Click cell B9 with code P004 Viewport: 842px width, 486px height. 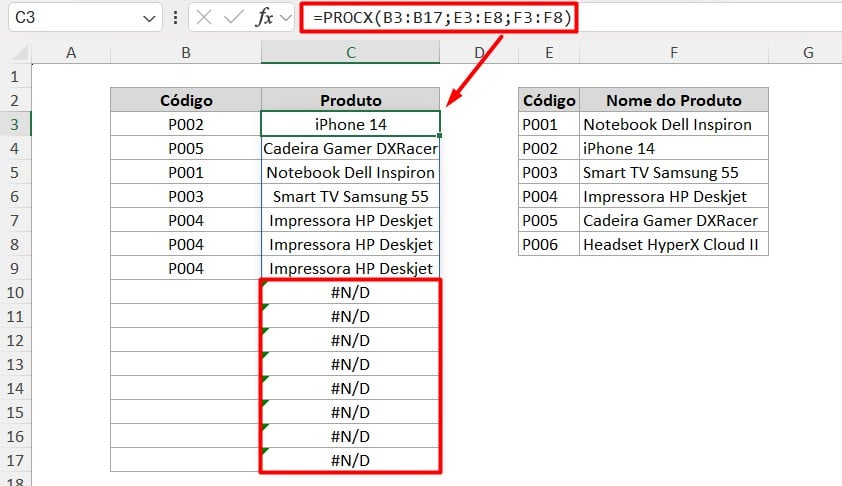pyautogui.click(x=186, y=268)
